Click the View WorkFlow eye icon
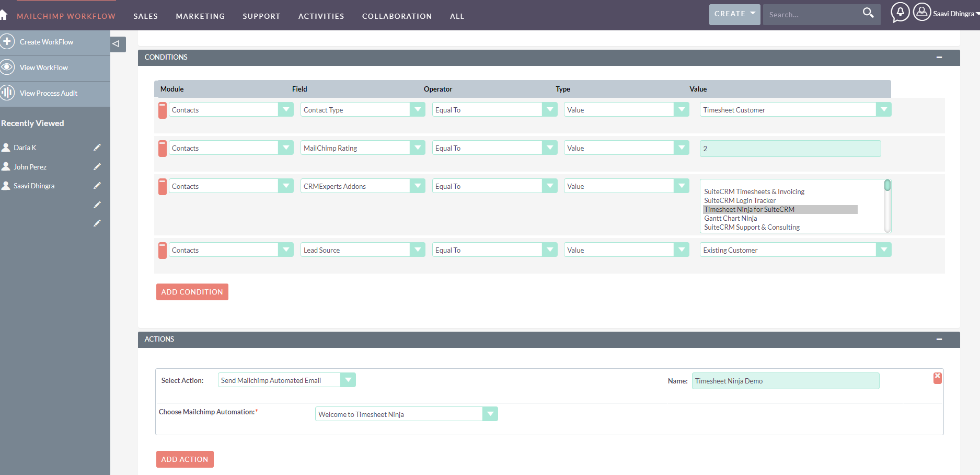Screen dimensions: 980x475 pyautogui.click(x=7, y=67)
